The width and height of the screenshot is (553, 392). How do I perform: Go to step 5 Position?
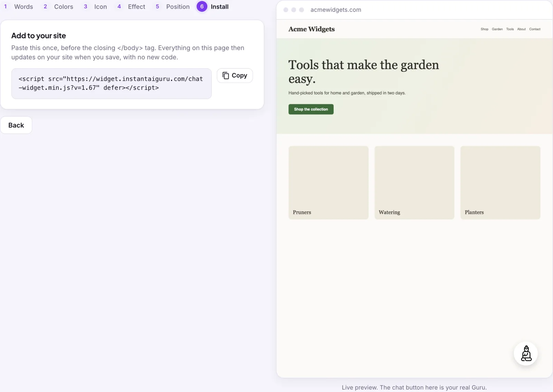click(x=172, y=7)
